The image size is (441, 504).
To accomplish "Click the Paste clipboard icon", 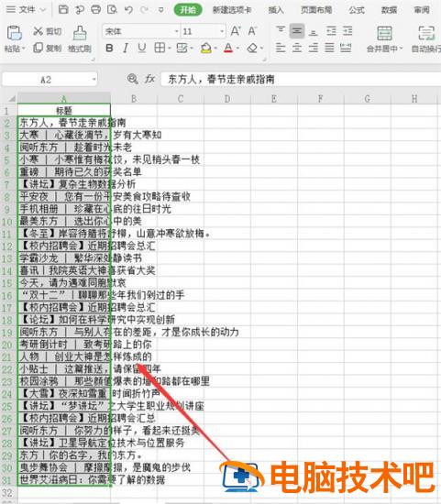I will point(14,33).
